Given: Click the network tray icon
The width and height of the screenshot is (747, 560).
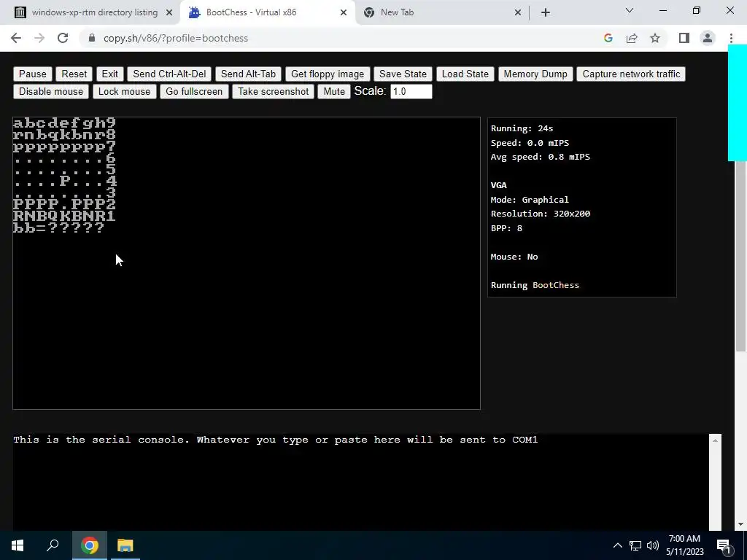Looking at the screenshot, I should (635, 545).
